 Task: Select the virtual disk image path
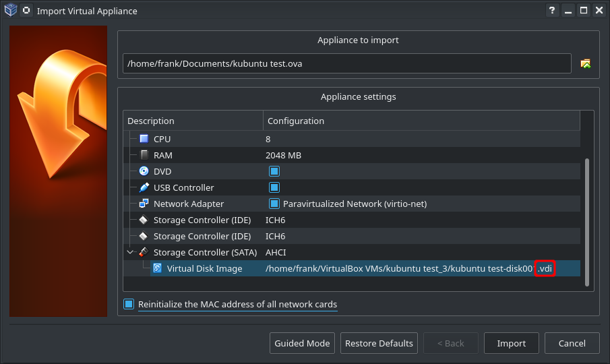click(x=408, y=269)
